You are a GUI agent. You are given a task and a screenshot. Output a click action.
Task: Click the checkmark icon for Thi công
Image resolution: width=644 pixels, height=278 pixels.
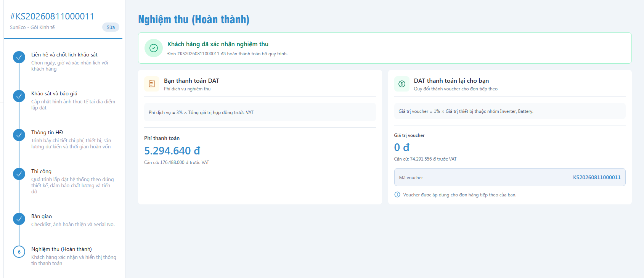19,174
